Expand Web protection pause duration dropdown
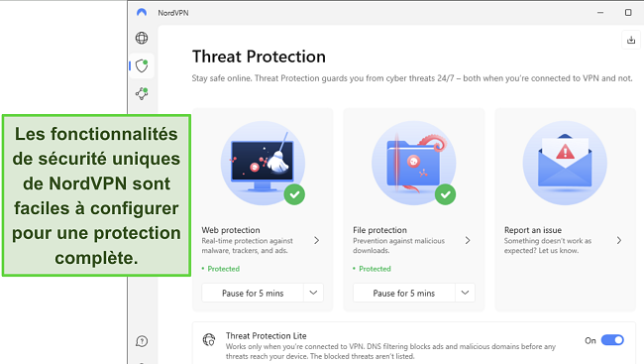Viewport: 644px width, 364px height. pos(313,293)
